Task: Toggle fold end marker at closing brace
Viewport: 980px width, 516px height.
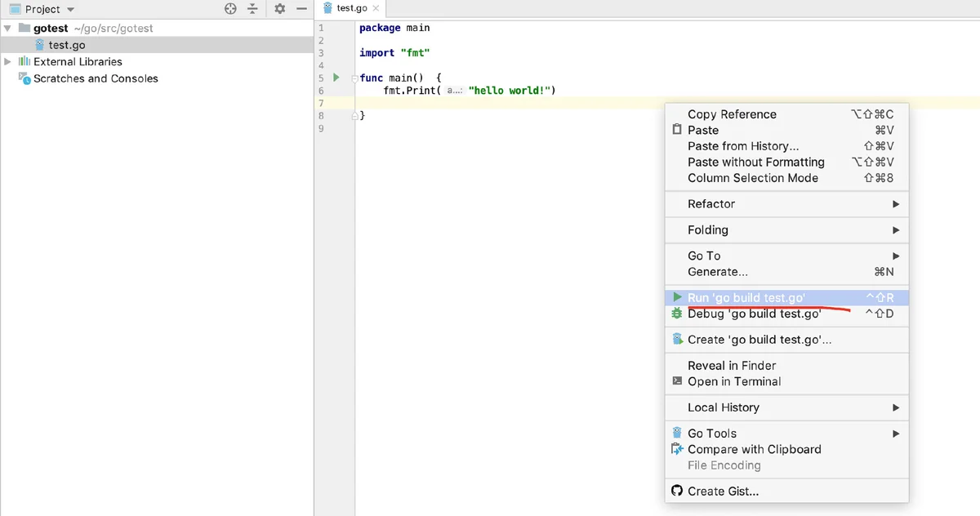Action: click(x=355, y=116)
